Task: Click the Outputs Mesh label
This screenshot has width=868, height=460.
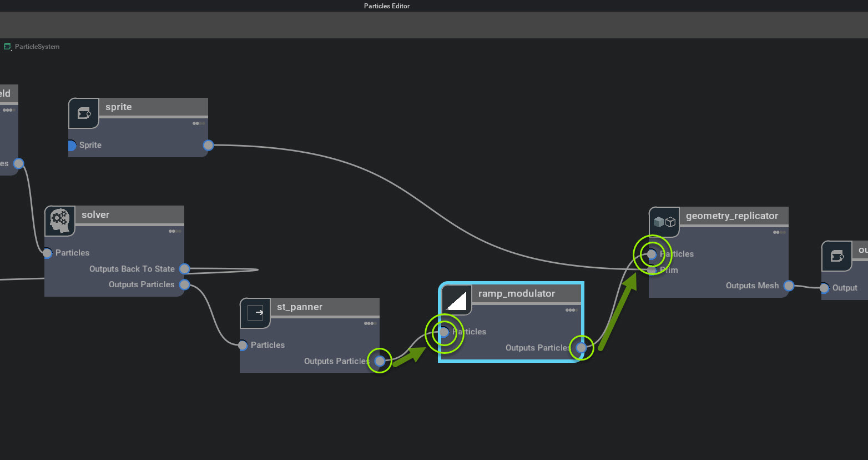Action: [x=752, y=286]
